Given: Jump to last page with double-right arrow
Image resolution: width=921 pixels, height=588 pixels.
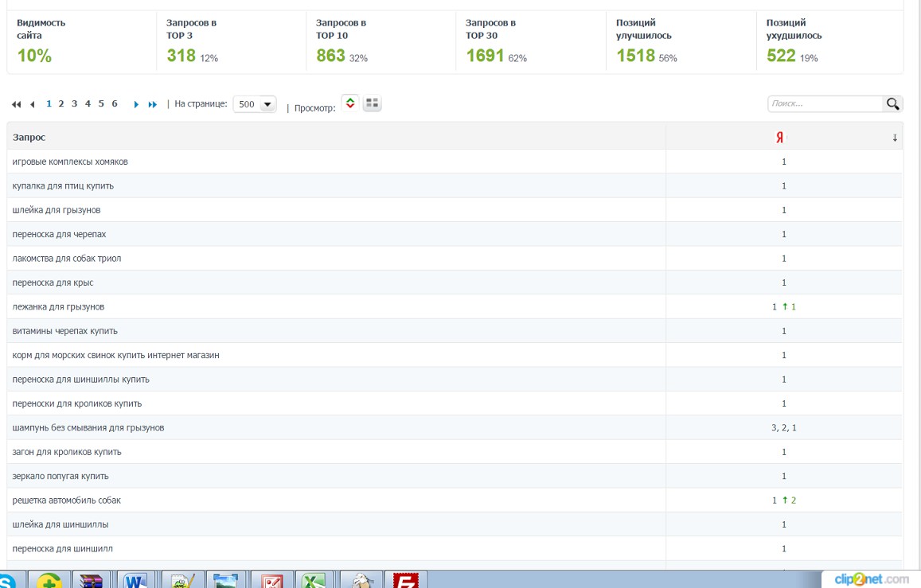Looking at the screenshot, I should [x=153, y=104].
